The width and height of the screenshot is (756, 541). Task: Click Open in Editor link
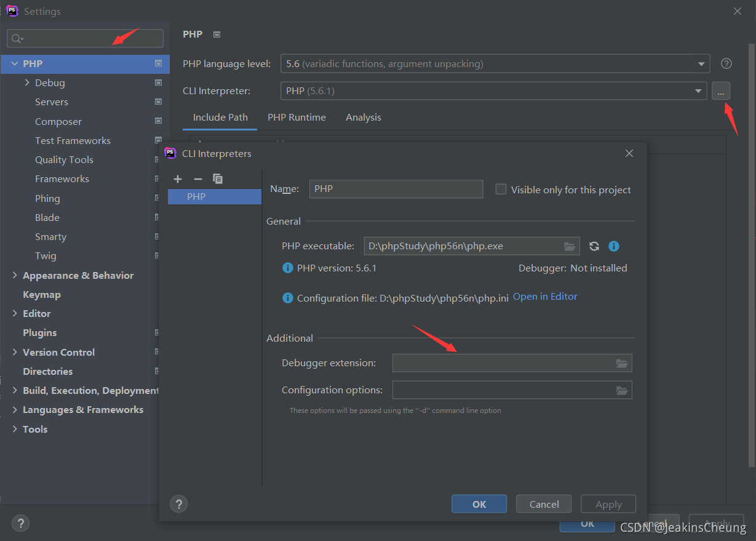coord(545,297)
